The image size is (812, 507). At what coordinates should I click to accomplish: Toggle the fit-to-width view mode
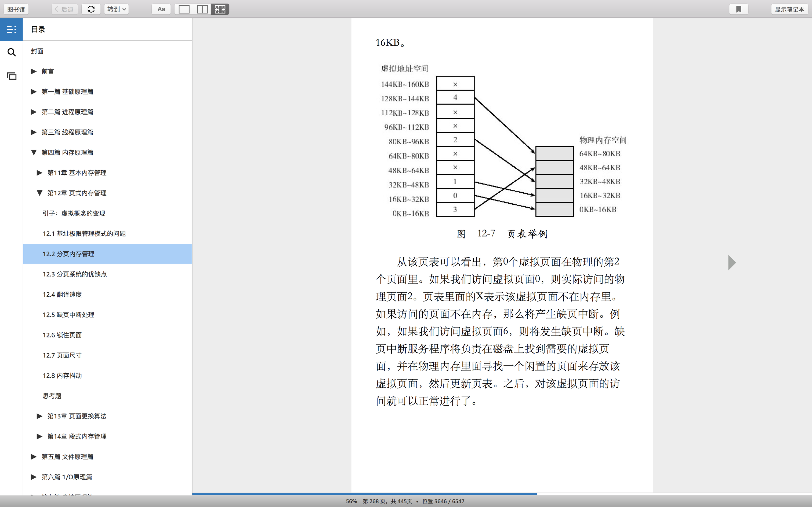click(220, 9)
